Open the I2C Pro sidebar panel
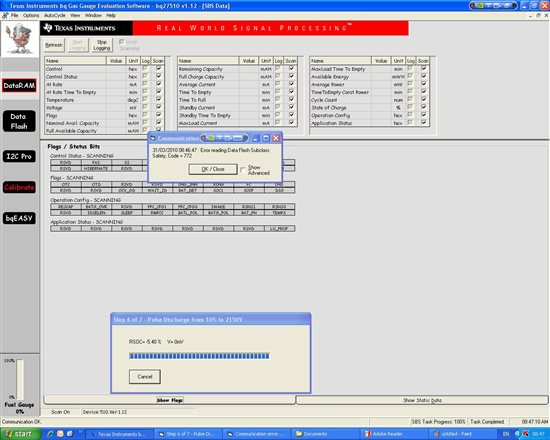This screenshot has width=550, height=440. pos(19,156)
